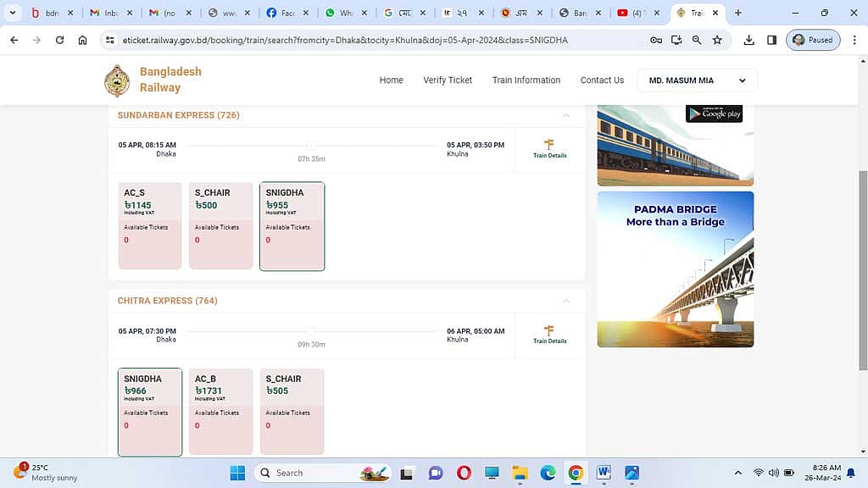Open the notification bell in system tray
The image size is (868, 488).
(x=851, y=473)
